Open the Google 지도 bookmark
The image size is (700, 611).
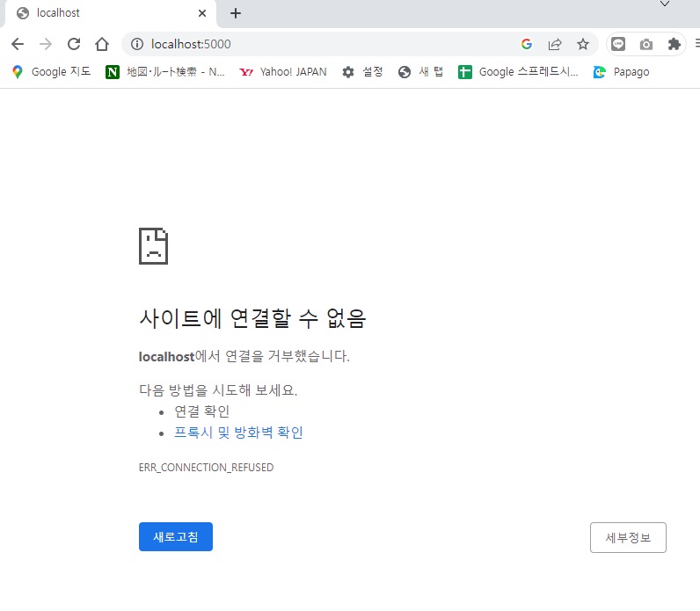[x=51, y=72]
